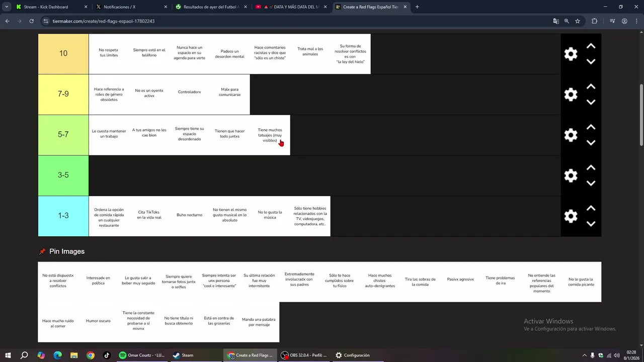Open Steam from the taskbar
This screenshot has height=362, width=644.
pyautogui.click(x=195, y=355)
